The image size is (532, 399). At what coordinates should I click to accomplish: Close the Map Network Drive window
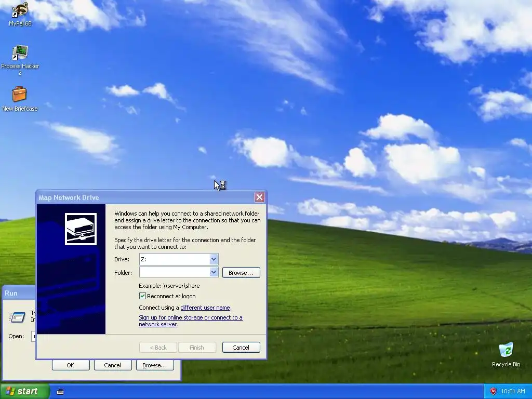point(259,197)
